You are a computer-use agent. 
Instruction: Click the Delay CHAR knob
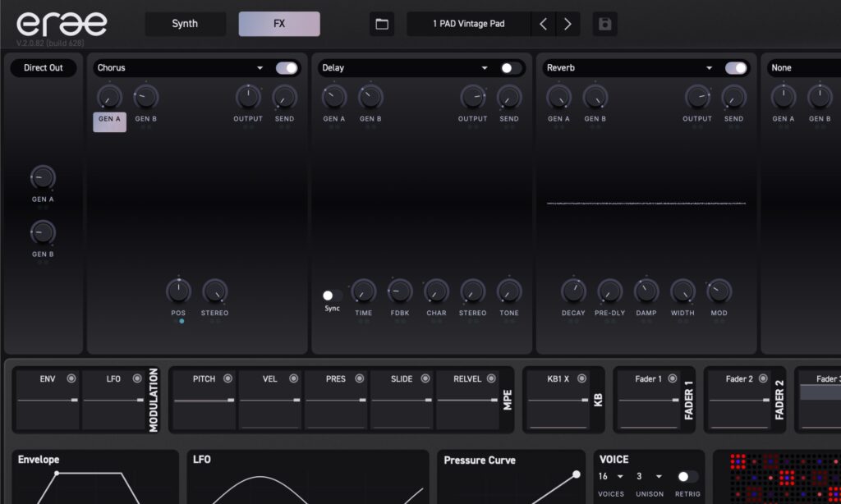436,291
